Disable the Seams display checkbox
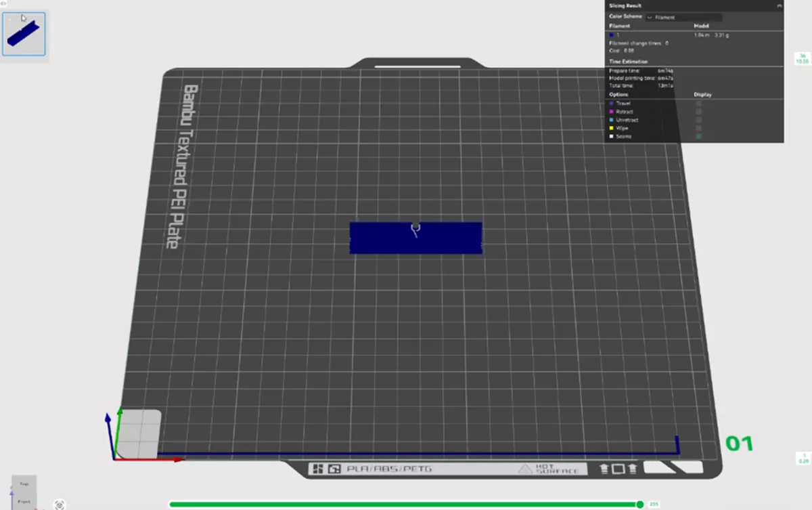The image size is (812, 510). pos(698,136)
